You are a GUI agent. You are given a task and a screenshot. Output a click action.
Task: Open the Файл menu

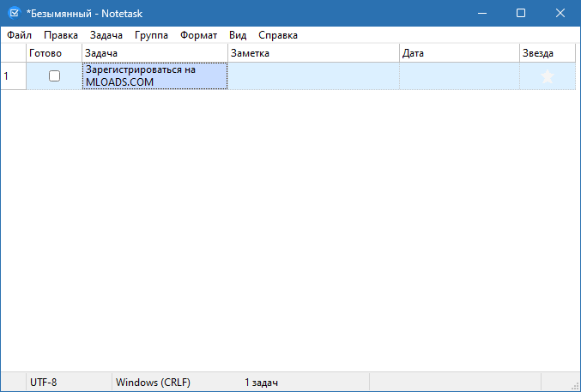[19, 35]
